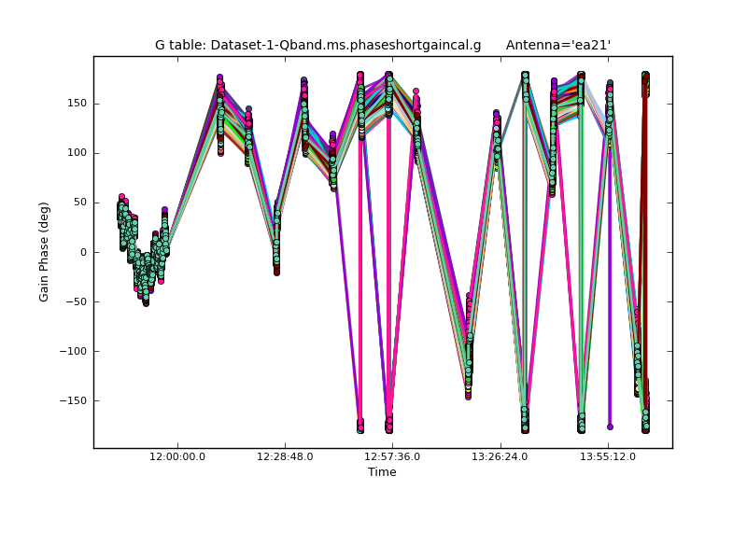Click the Antenna='ea21' title text

tap(557, 45)
